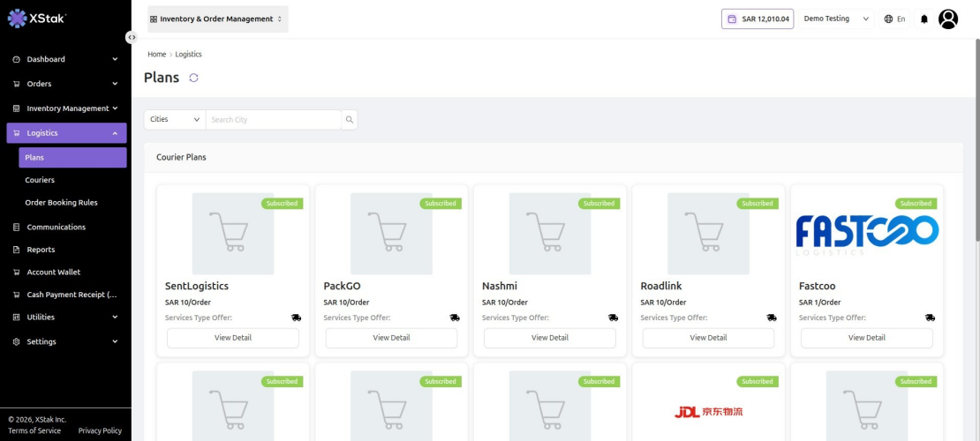Switch language using the En globe
The image size is (980, 441).
pos(894,19)
